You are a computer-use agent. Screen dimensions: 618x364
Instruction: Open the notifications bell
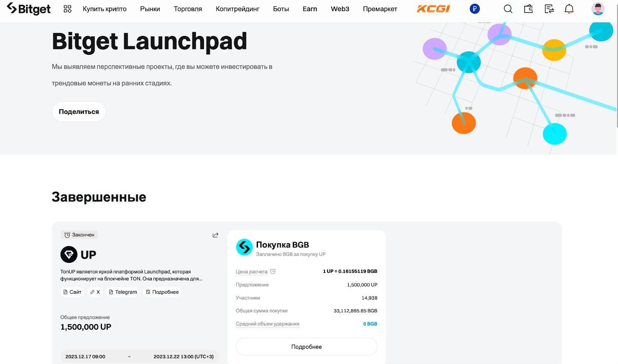click(569, 9)
